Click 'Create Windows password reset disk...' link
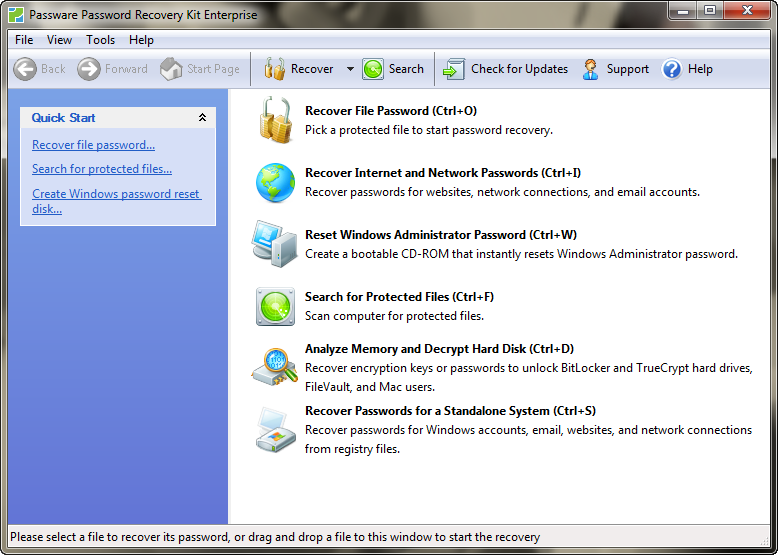 click(117, 201)
